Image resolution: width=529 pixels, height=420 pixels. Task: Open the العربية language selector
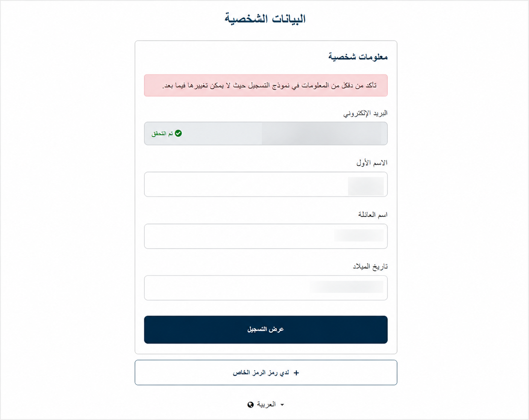[x=266, y=405]
